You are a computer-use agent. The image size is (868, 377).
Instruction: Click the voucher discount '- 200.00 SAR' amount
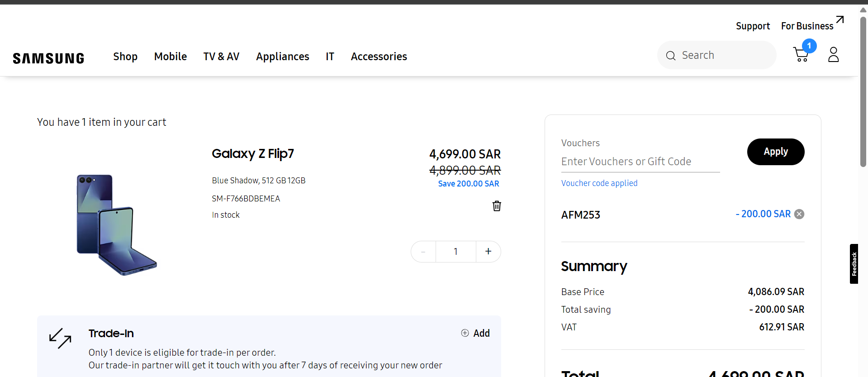(x=763, y=214)
